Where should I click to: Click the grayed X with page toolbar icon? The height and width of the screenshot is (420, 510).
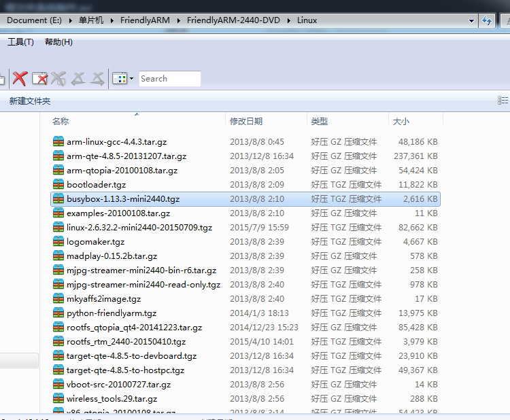click(x=58, y=79)
